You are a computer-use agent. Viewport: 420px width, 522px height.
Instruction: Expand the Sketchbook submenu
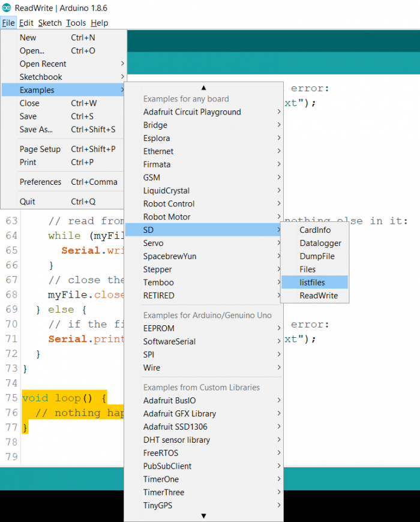(63, 77)
